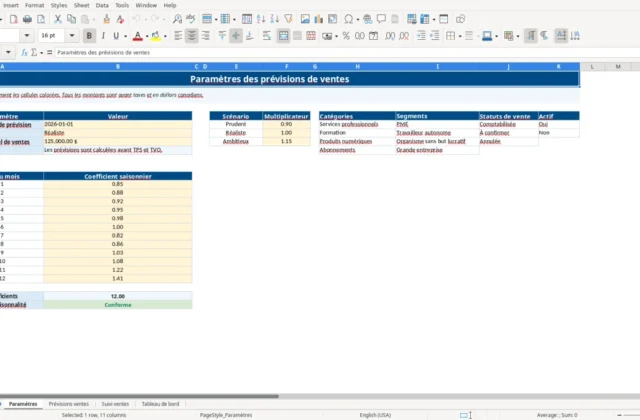The image size is (640, 420).
Task: Select column L header
Action: 592,67
